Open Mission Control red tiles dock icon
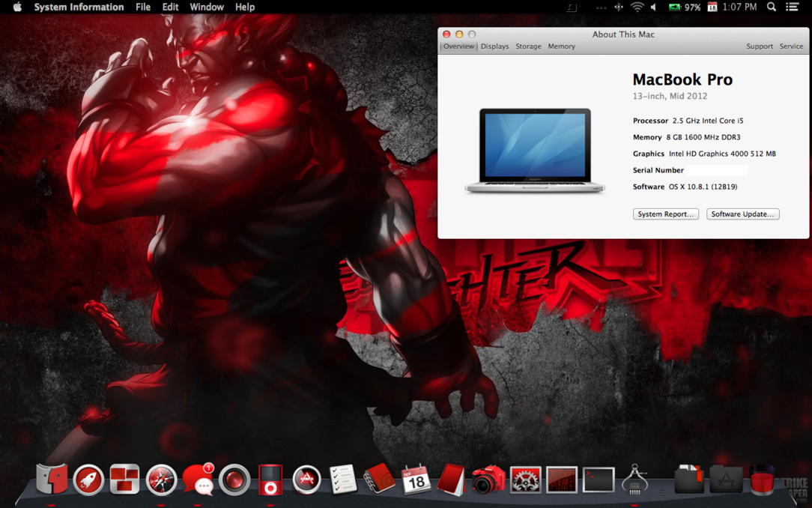 [124, 479]
